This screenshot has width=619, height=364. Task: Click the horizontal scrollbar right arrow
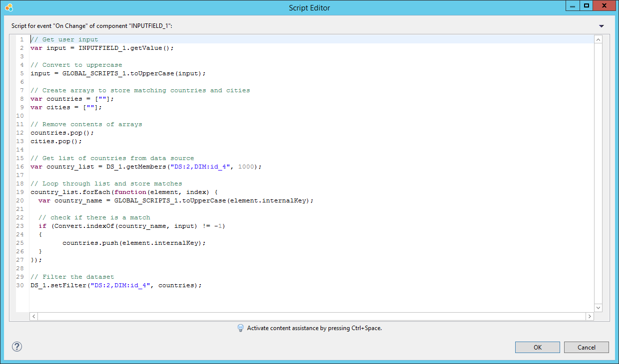click(x=590, y=316)
